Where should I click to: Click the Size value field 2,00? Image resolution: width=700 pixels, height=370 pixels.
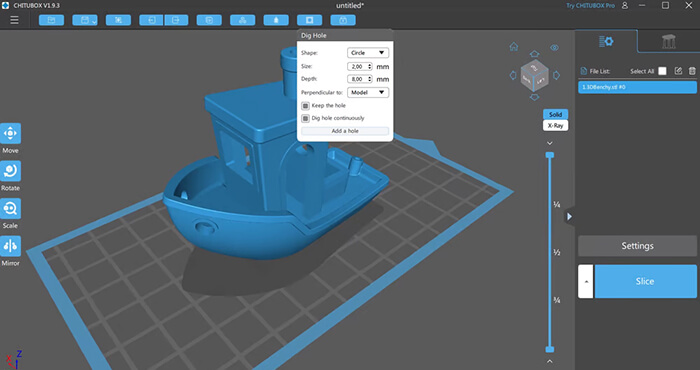click(357, 67)
